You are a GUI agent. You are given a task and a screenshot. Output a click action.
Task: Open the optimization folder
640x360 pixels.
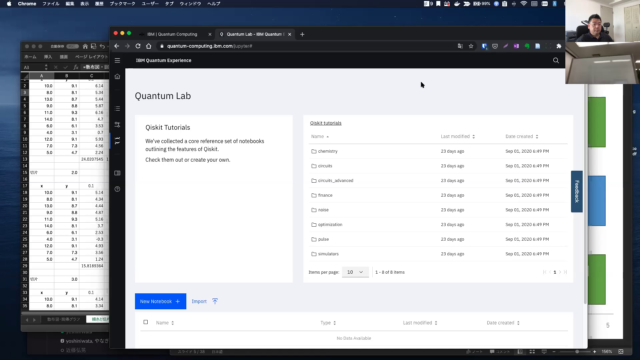click(x=330, y=224)
